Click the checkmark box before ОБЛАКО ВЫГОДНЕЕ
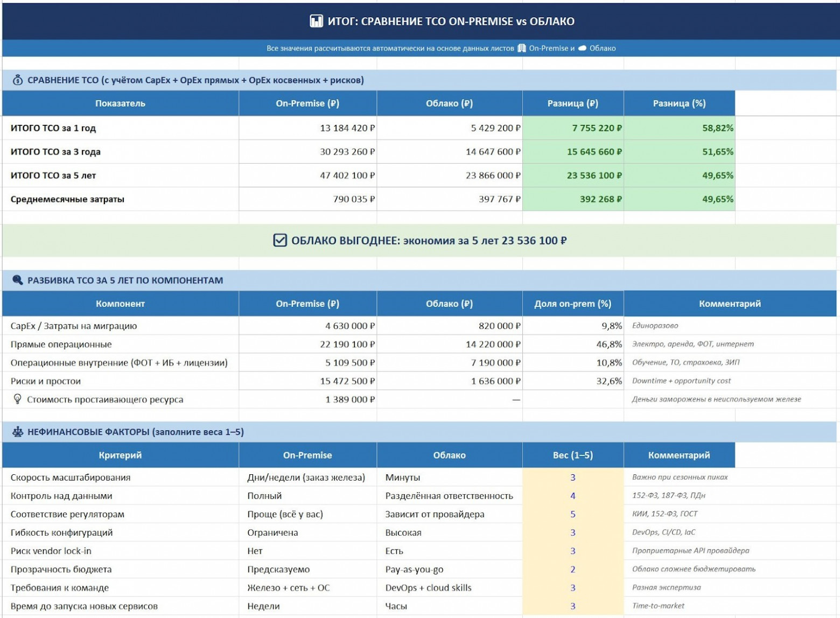This screenshot has width=840, height=618. (280, 240)
